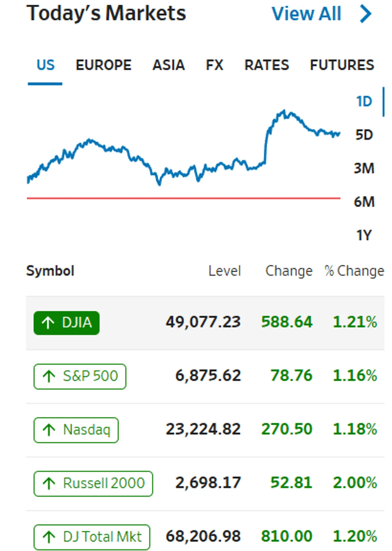
Task: Switch chart range to 5D
Action: [x=364, y=135]
